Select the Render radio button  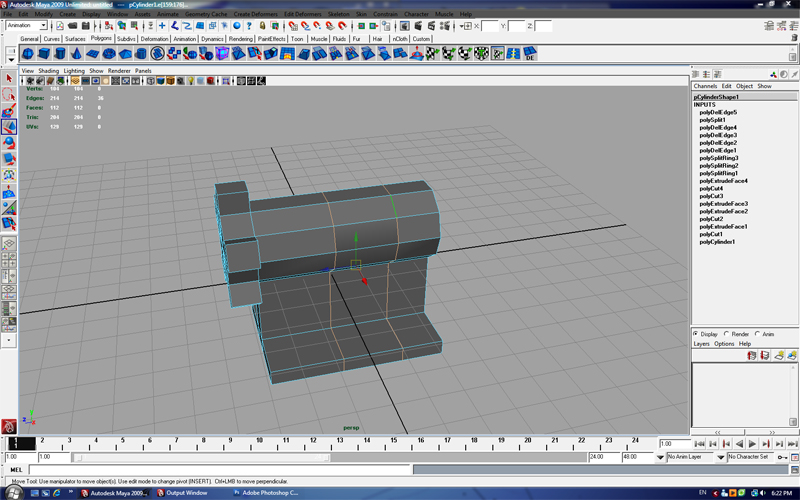(727, 334)
